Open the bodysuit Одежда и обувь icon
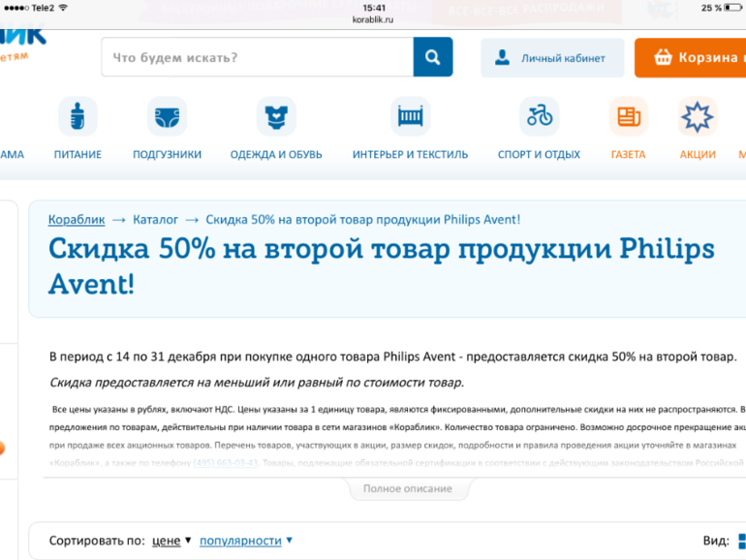This screenshot has height=560, width=746. coord(276,117)
